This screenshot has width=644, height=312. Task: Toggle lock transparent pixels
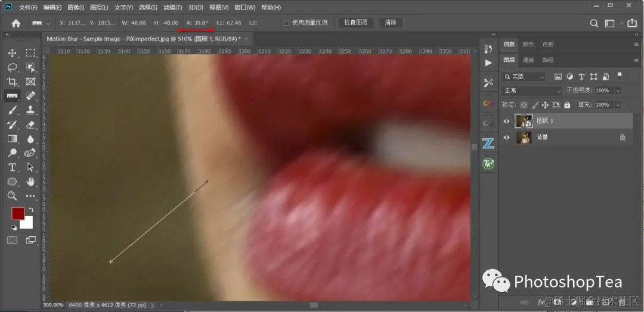[524, 105]
